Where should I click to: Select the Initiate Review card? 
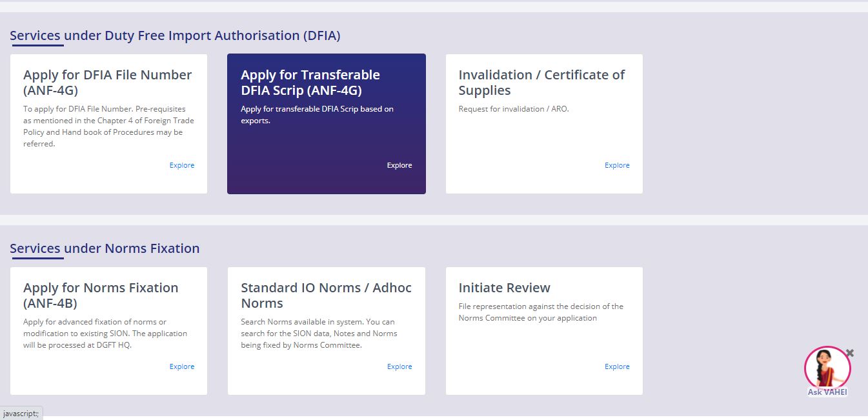(x=544, y=330)
